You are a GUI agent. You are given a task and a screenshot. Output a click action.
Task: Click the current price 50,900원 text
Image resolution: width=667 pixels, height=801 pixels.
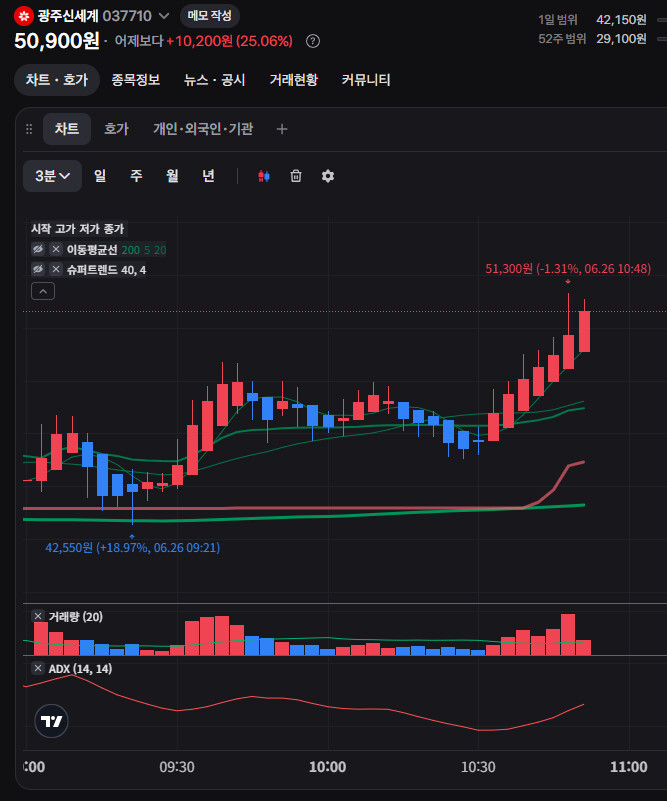57,41
